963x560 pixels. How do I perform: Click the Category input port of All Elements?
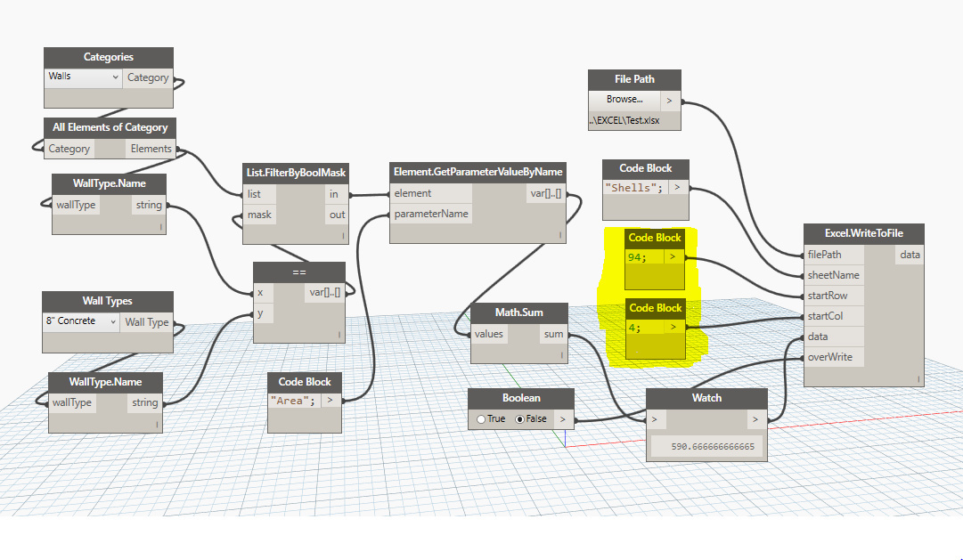(x=69, y=149)
